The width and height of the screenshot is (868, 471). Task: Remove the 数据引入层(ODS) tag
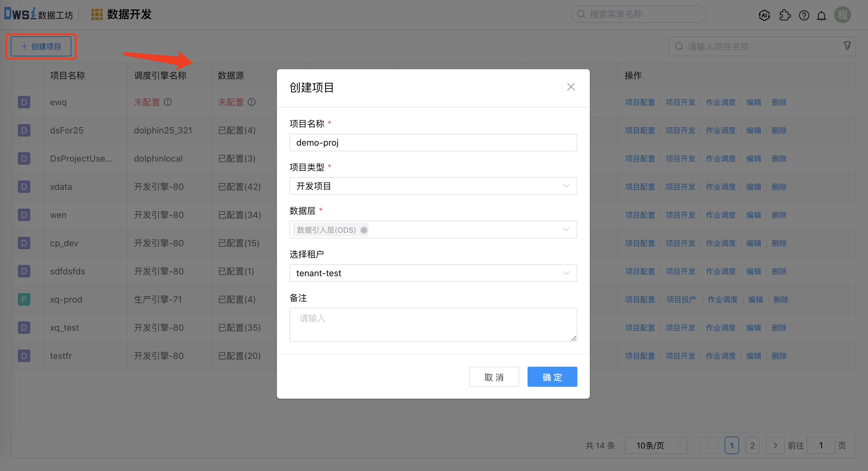[364, 230]
